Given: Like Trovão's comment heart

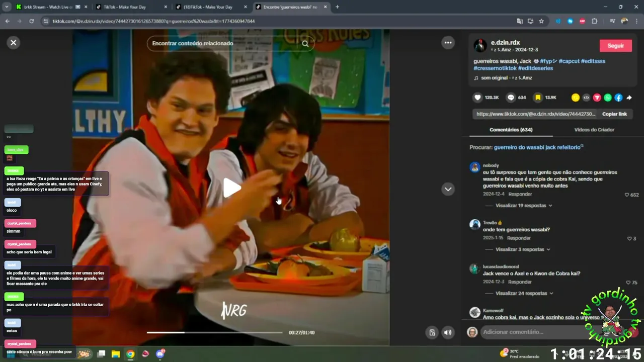Looking at the screenshot, I should 629,238.
